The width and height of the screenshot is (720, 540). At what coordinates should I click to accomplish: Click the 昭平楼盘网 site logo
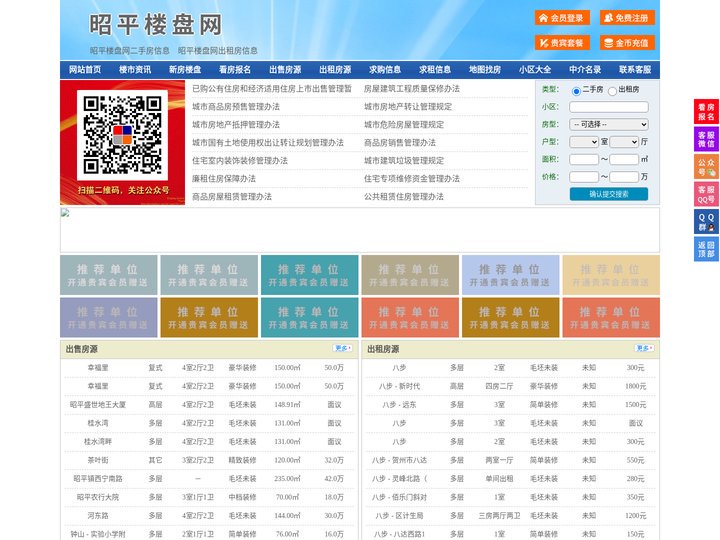pyautogui.click(x=156, y=25)
